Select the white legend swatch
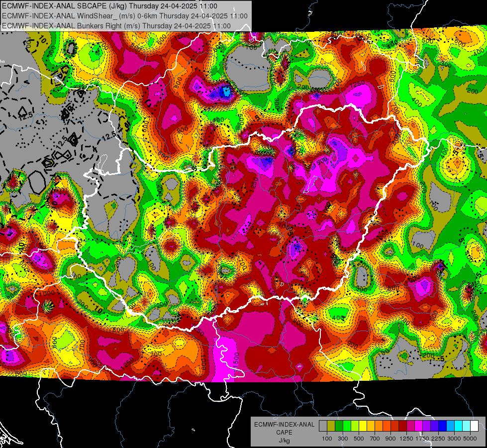Image resolution: width=487 pixels, height=448 pixels. [474, 426]
